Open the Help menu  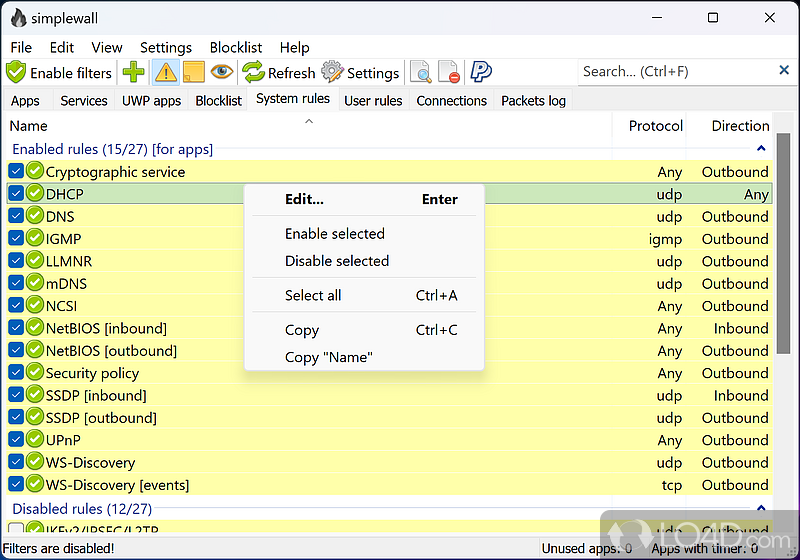294,47
